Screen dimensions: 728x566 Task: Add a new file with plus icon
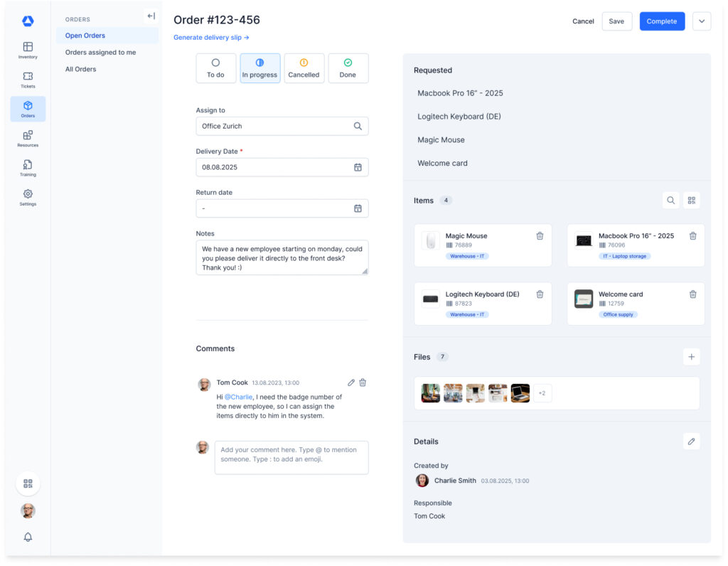coord(691,357)
